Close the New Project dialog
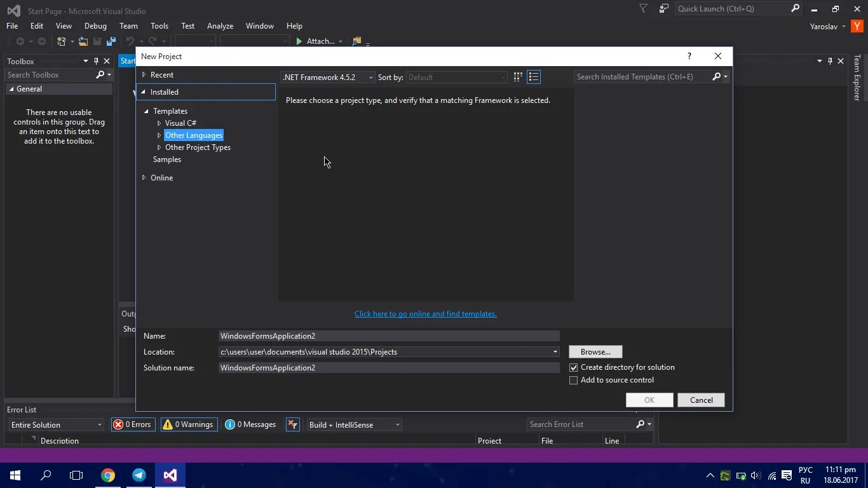Viewport: 868px width, 488px height. [718, 56]
